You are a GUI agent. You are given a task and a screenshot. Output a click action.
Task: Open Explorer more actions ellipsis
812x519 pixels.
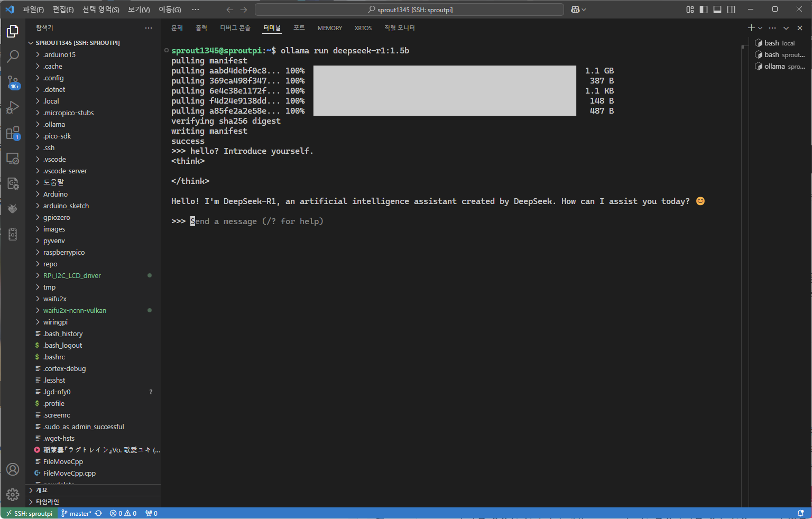pyautogui.click(x=149, y=28)
